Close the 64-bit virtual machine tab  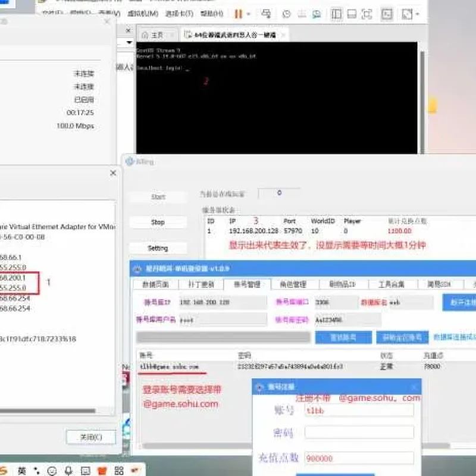tap(283, 35)
